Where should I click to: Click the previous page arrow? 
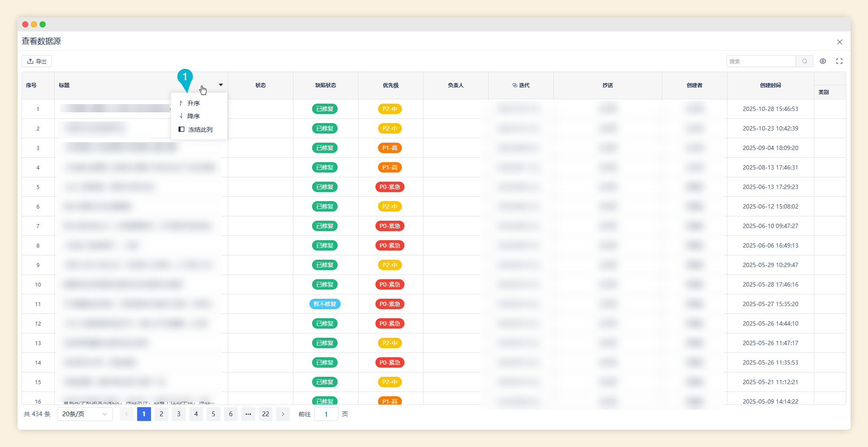point(126,414)
